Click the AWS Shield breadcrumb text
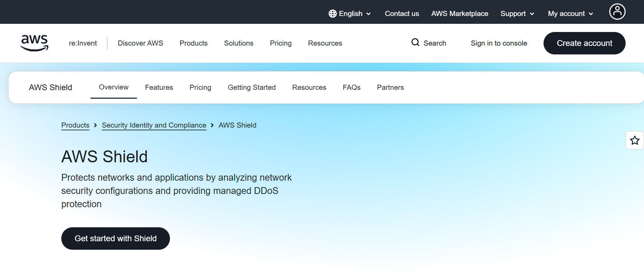644x279 pixels. (x=237, y=125)
